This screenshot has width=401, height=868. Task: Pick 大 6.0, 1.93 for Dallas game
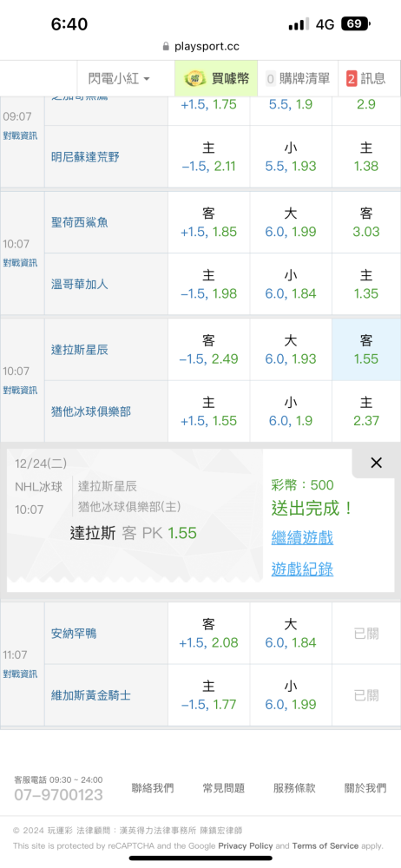coord(291,350)
